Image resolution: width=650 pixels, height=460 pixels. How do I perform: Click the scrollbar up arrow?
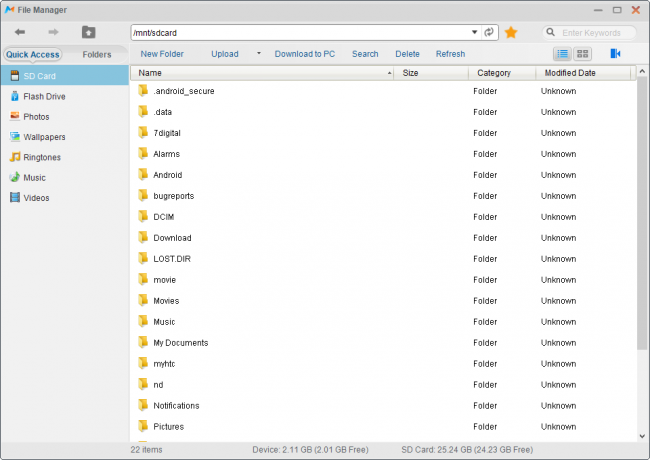tap(642, 71)
